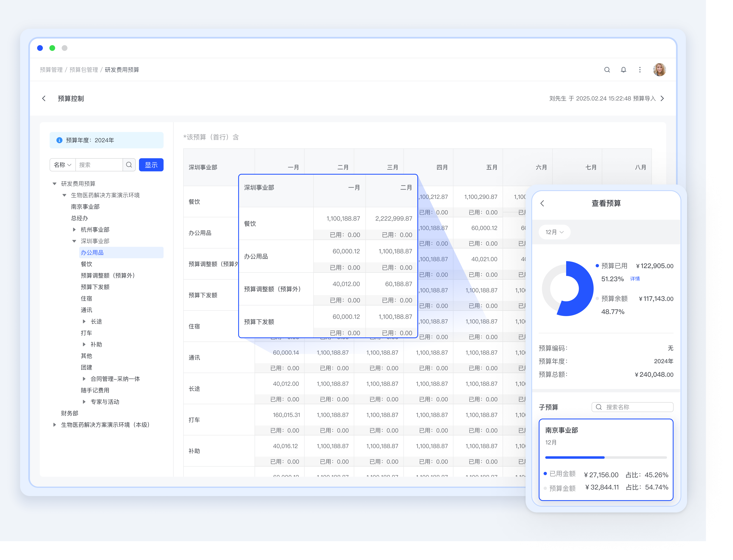Image resolution: width=733 pixels, height=560 pixels.
Task: Open the 名称 filter dropdown
Action: (x=63, y=165)
